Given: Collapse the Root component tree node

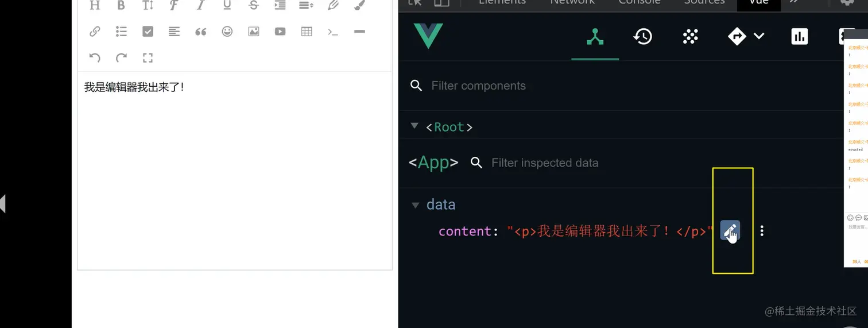Looking at the screenshot, I should click(414, 126).
